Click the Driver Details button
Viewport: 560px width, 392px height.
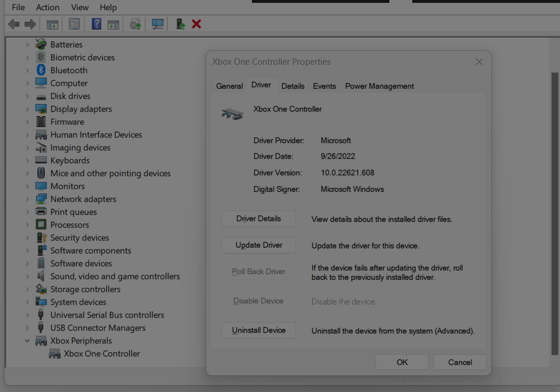pyautogui.click(x=258, y=219)
